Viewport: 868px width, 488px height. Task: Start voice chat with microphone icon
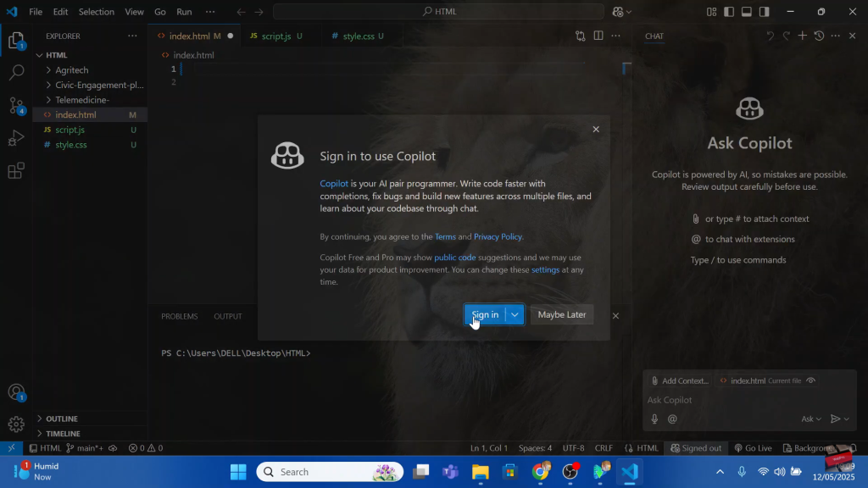tap(654, 419)
